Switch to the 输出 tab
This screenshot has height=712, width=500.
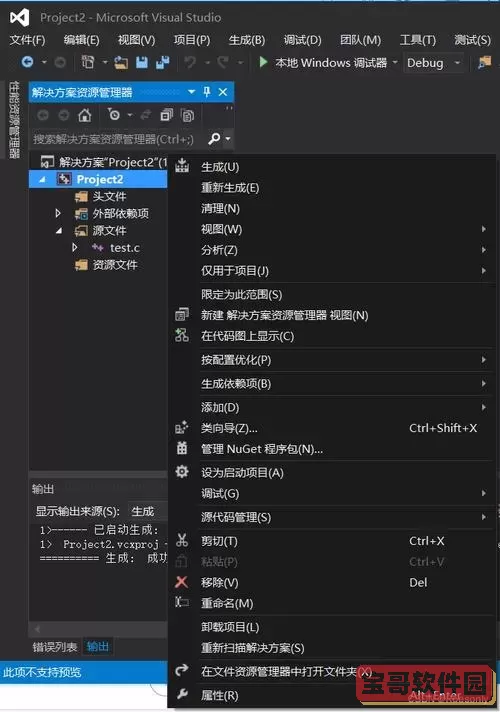[x=98, y=646]
